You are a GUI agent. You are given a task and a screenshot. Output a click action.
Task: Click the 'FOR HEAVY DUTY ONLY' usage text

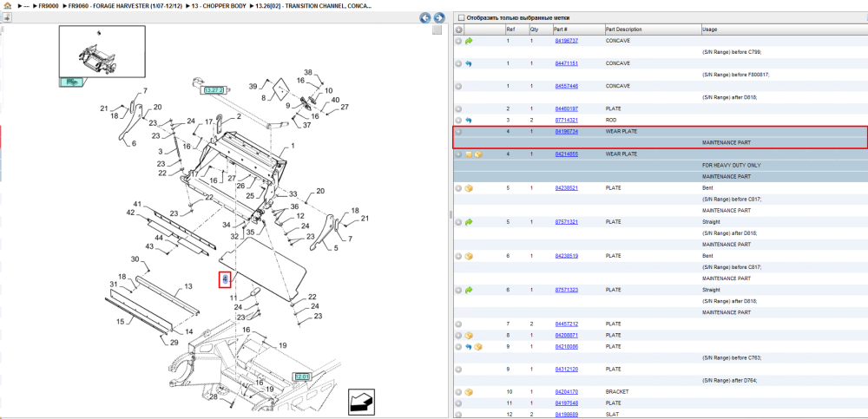[731, 166]
